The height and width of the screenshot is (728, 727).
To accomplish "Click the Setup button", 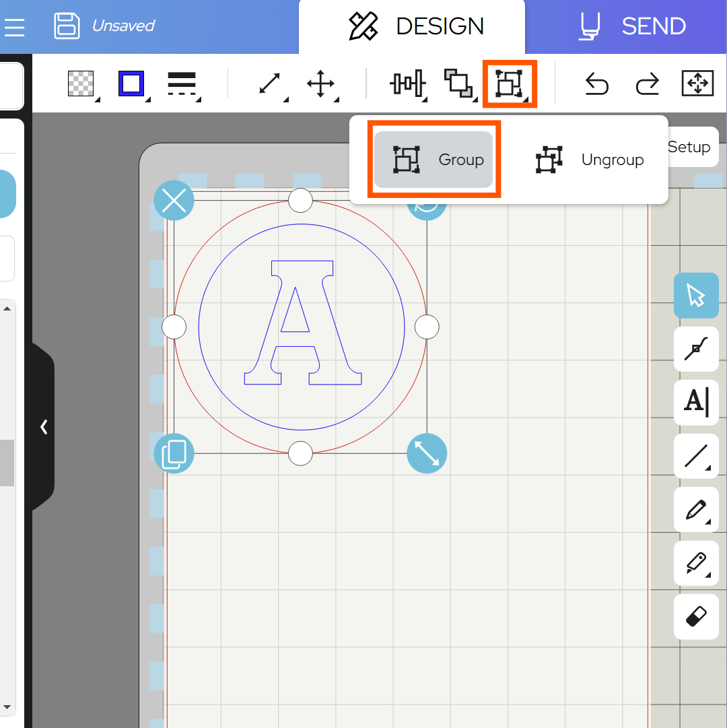I will tap(689, 147).
